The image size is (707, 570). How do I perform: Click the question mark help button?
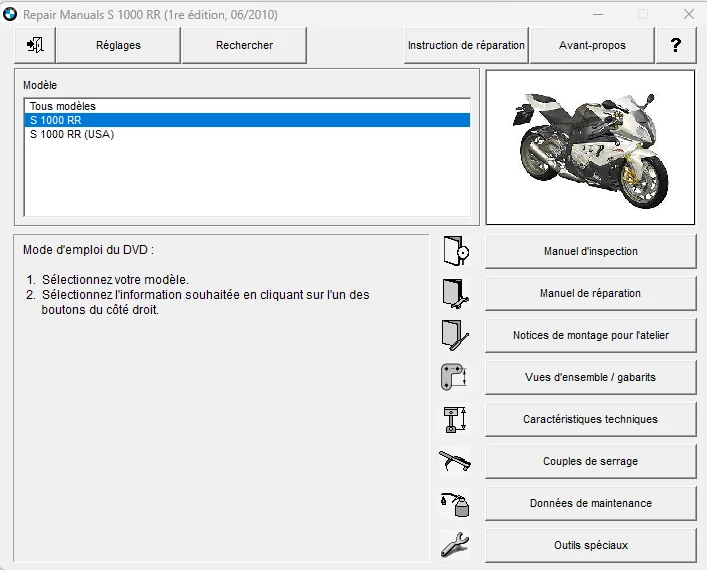(676, 45)
